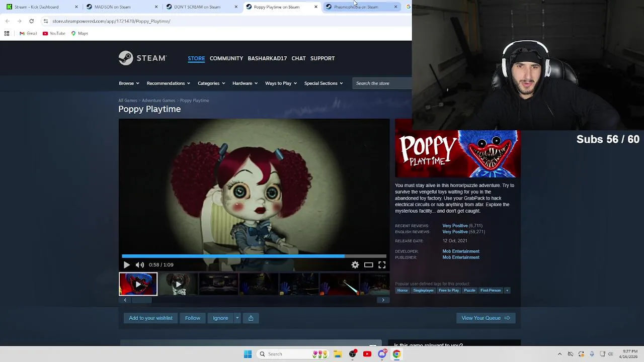The image size is (644, 362).
Task: Open the YouTube bookmark
Action: 54,34
